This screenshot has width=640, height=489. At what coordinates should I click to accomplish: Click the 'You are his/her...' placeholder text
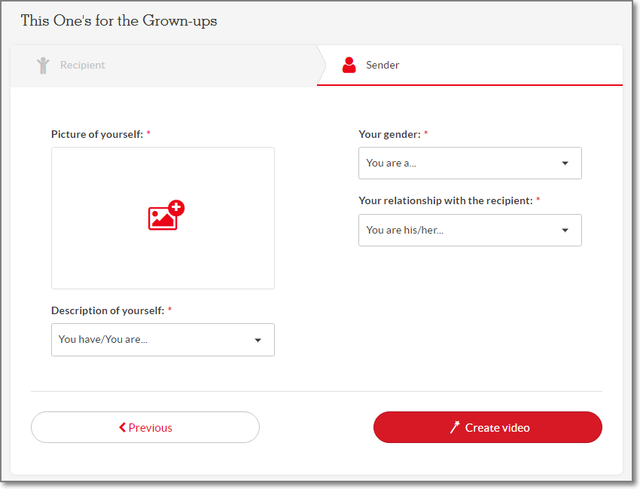(405, 230)
